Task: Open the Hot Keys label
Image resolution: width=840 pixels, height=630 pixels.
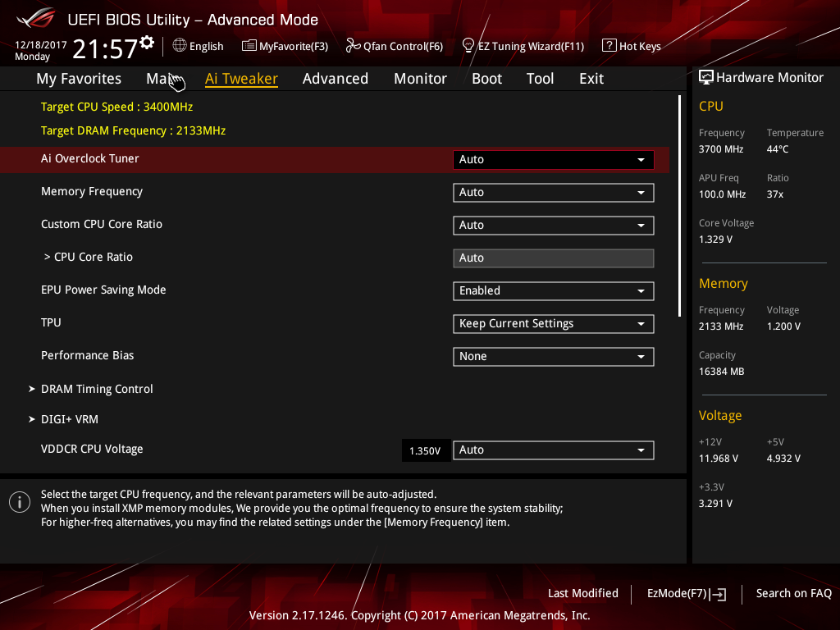Action: point(640,47)
